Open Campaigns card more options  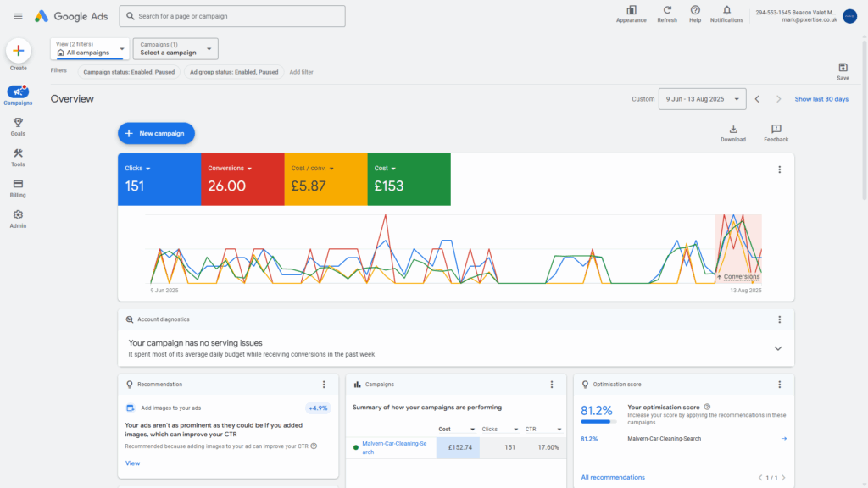pyautogui.click(x=552, y=385)
